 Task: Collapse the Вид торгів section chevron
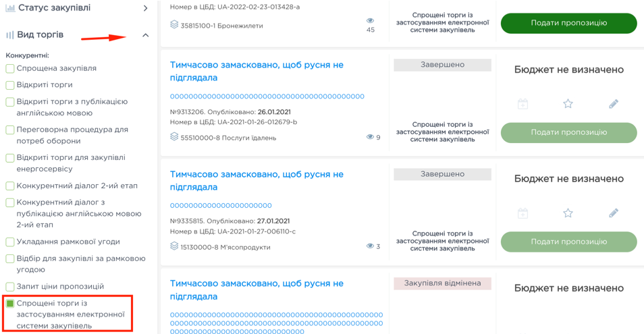(x=146, y=35)
